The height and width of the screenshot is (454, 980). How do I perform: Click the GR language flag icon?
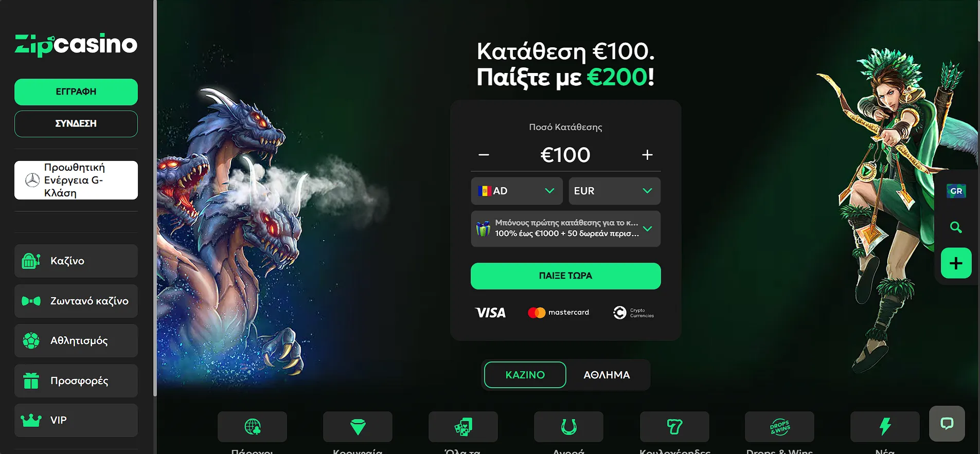[x=956, y=191]
